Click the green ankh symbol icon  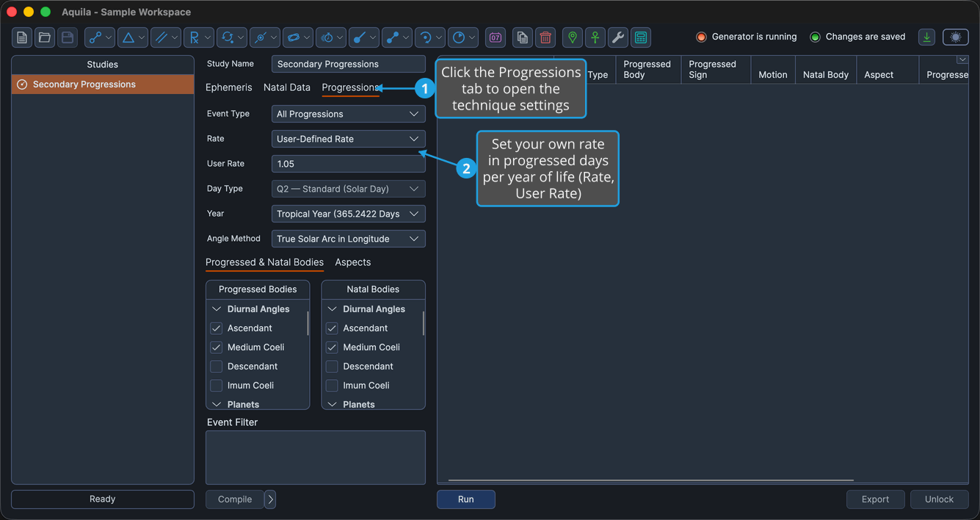595,37
